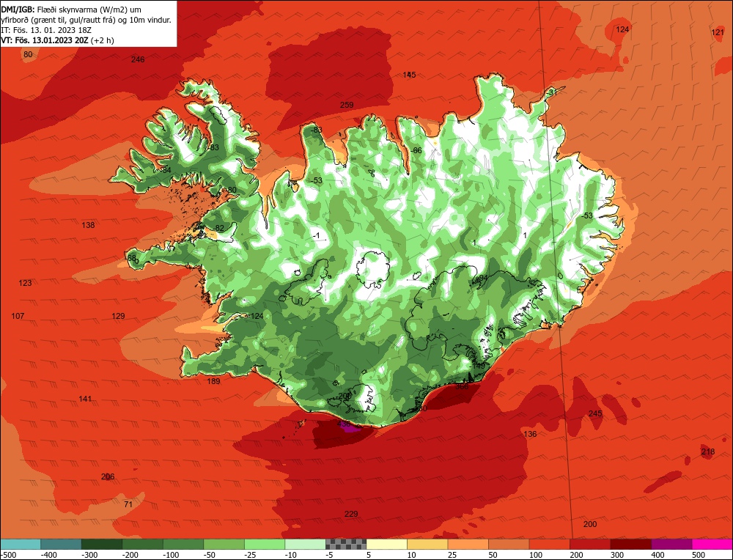Click the value 246 on the map

point(138,59)
